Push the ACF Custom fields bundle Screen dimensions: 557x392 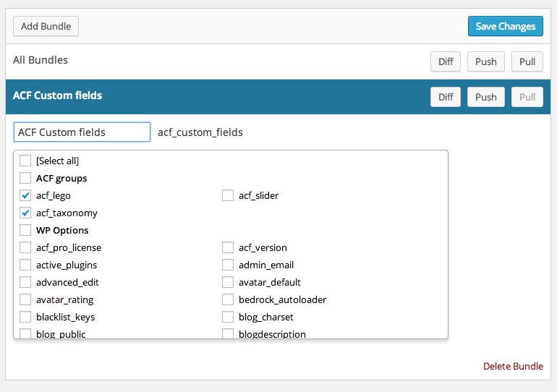click(485, 97)
